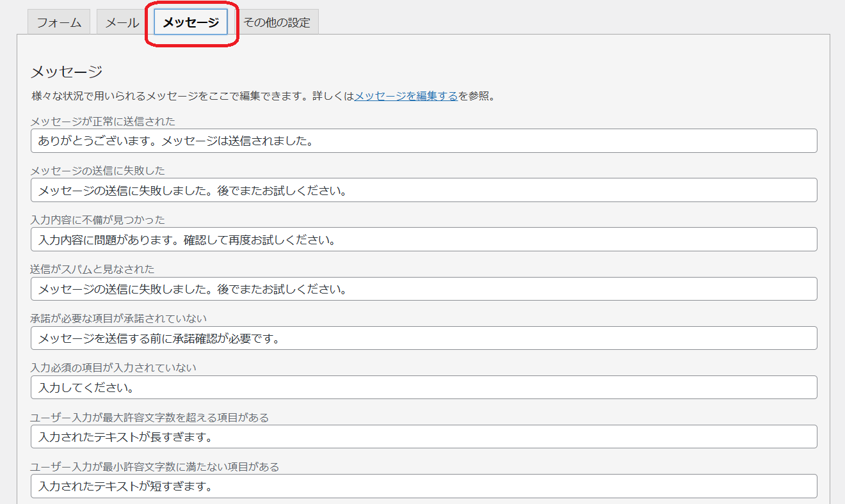Click the メッセージ section heading
The image size is (845, 504).
coord(67,72)
